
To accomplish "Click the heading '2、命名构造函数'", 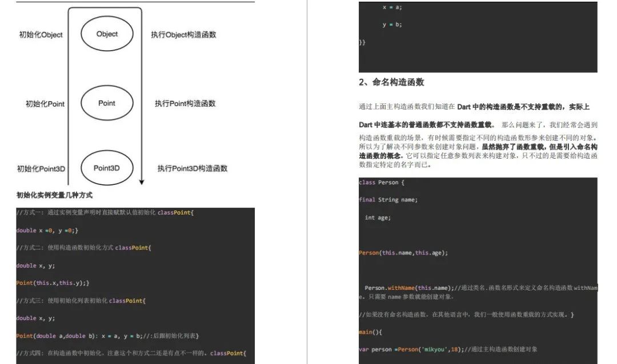I will [391, 82].
